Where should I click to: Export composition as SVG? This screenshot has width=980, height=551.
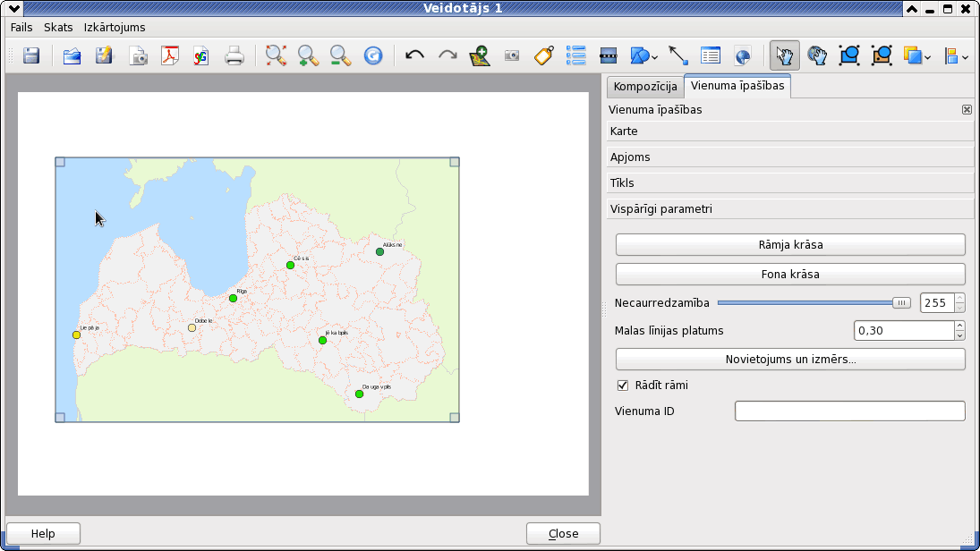click(201, 55)
